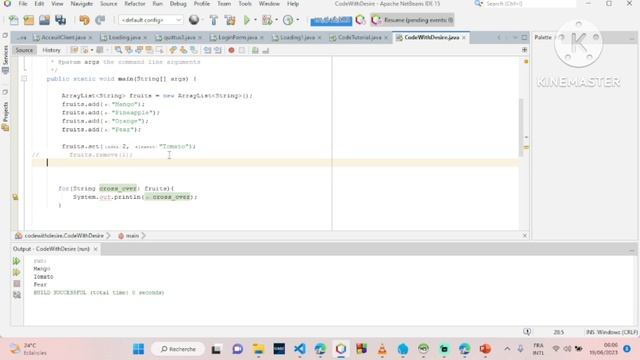The image size is (640, 360).
Task: Open the File menu
Action: [23, 4]
